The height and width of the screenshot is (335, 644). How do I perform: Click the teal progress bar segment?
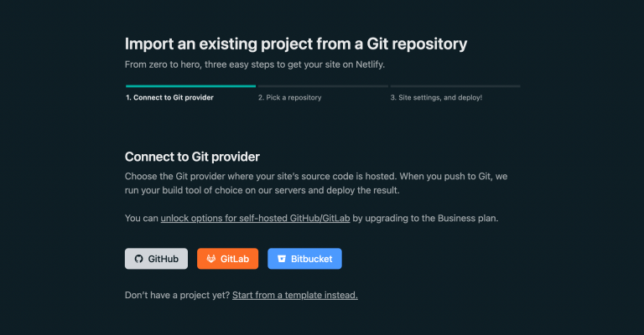click(190, 86)
